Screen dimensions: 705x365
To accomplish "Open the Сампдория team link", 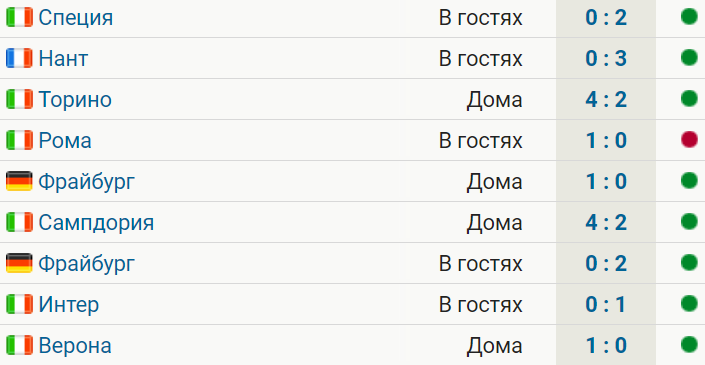I will tap(96, 223).
